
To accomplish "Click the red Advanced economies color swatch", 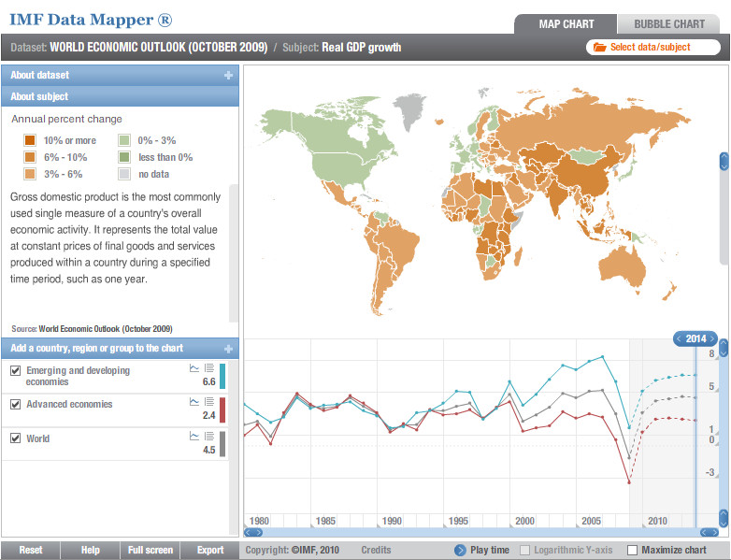I will pos(222,409).
